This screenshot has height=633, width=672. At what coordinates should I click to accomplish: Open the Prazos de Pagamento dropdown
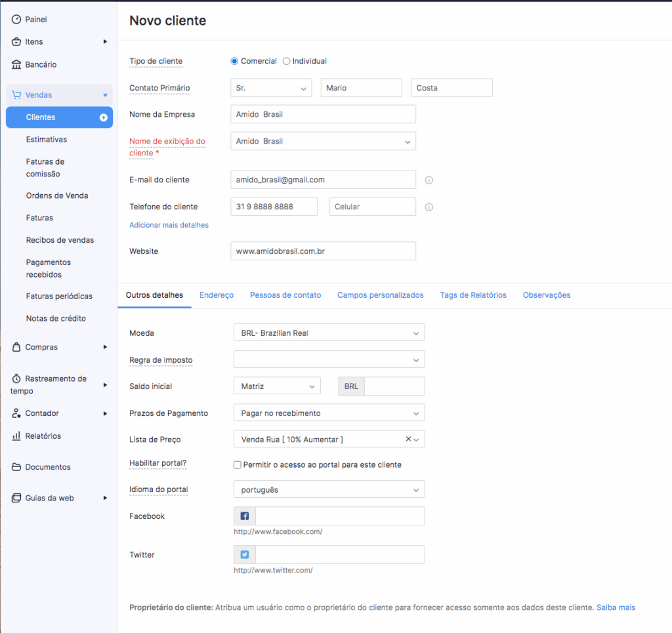[329, 413]
